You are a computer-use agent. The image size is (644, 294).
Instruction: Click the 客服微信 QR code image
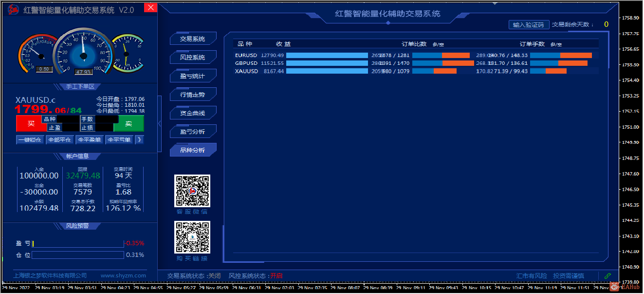[x=192, y=191]
